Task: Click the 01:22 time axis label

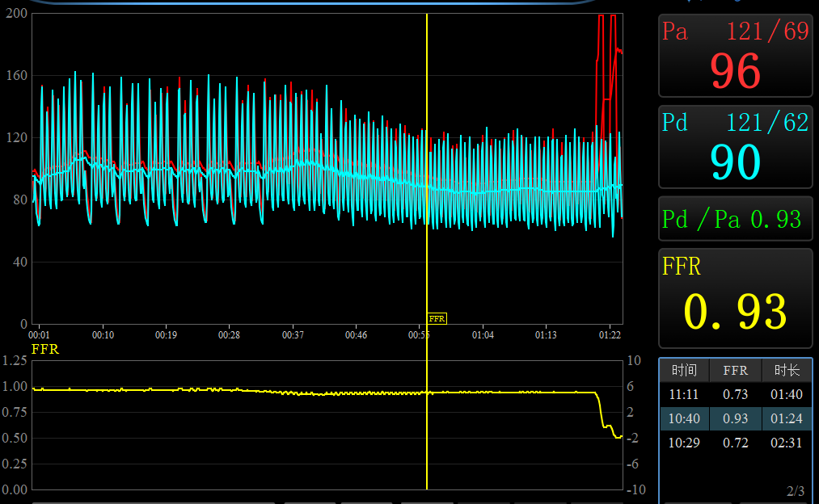Action: [x=610, y=334]
